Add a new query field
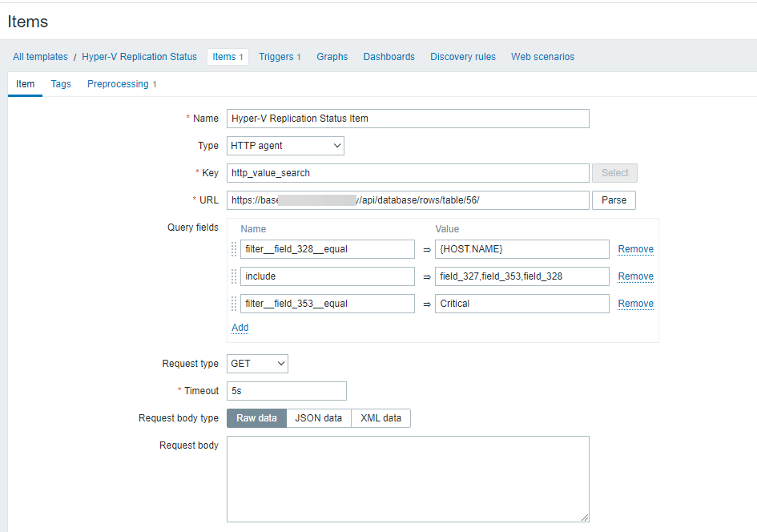Screen dimensions: 757x532 [x=240, y=328]
